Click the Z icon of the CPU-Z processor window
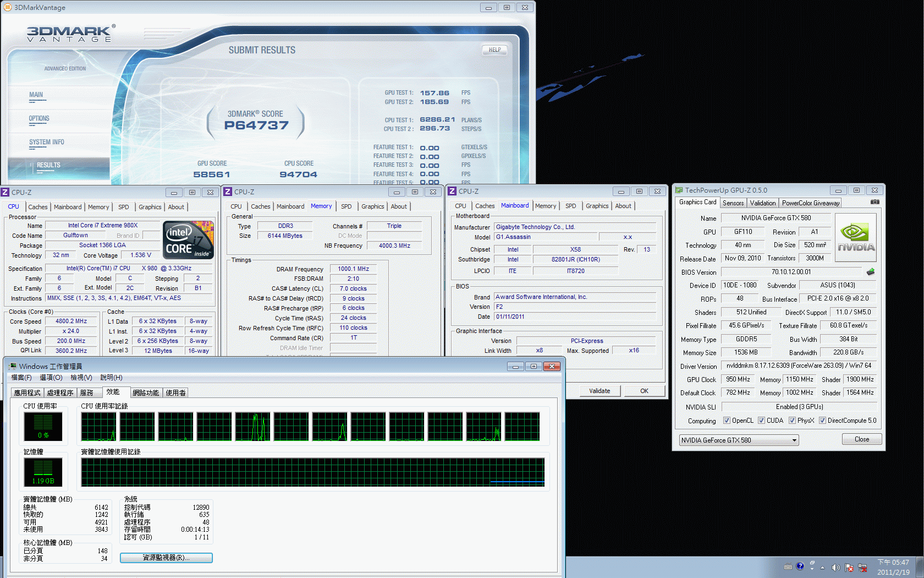 pyautogui.click(x=5, y=192)
